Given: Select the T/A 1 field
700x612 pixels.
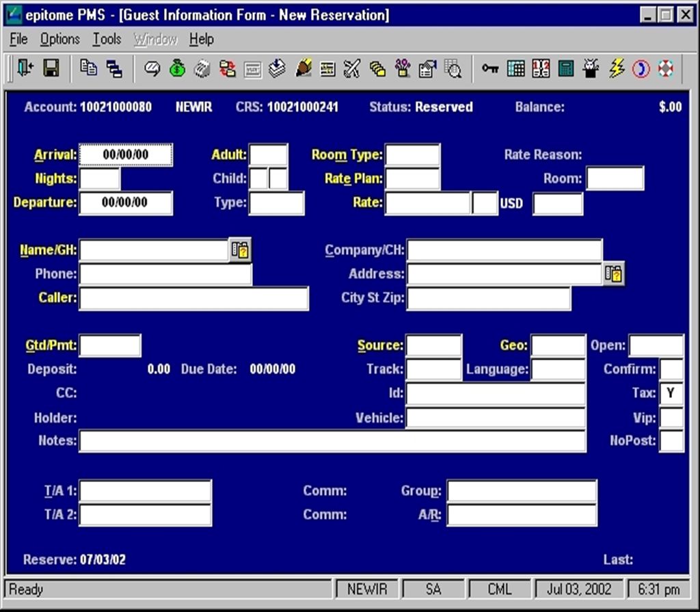Looking at the screenshot, I should (x=146, y=491).
